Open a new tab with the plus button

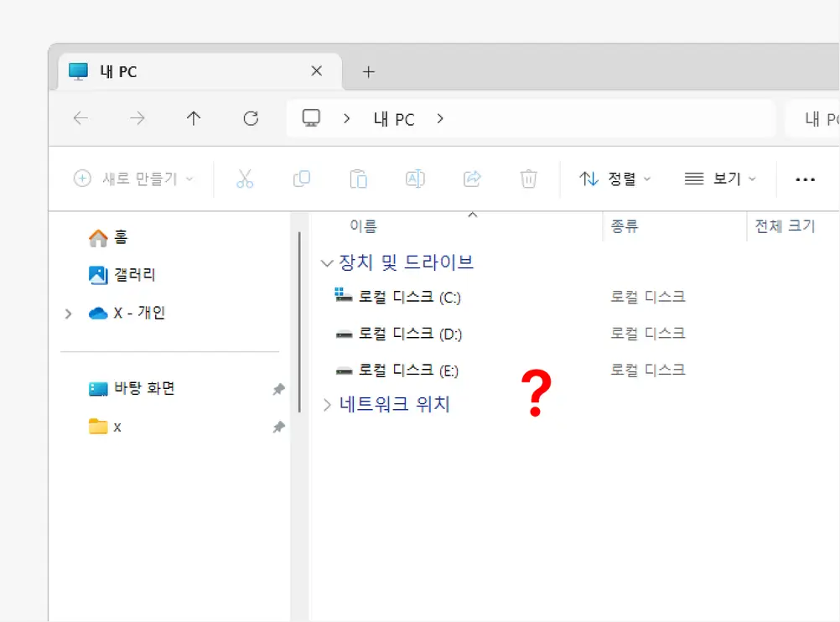(x=368, y=71)
